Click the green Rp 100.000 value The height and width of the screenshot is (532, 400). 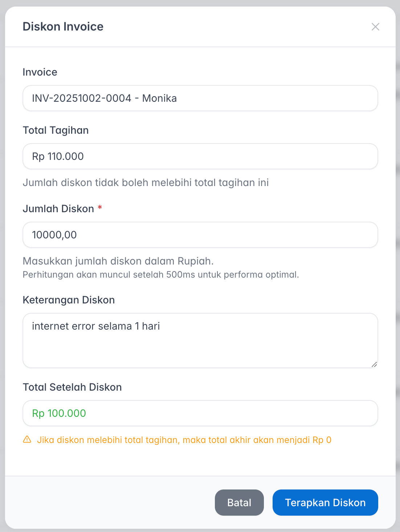coord(58,413)
